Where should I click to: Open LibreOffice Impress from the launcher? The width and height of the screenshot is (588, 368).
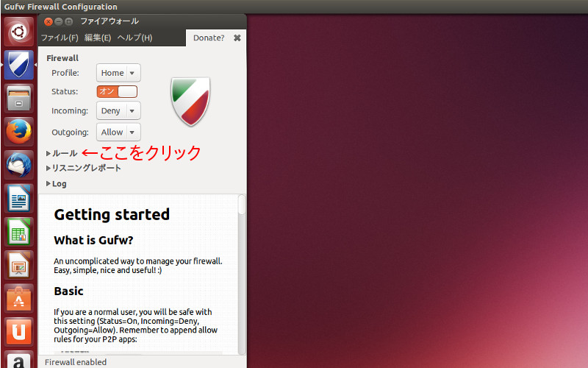(x=19, y=266)
